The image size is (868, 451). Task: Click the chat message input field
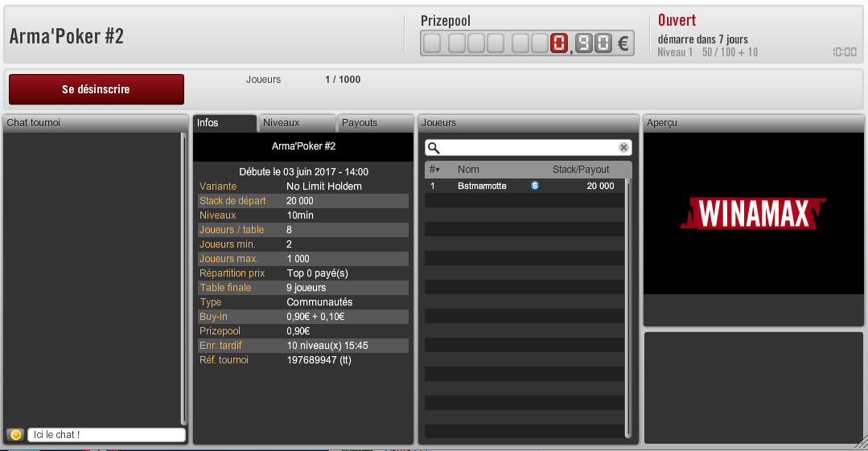(x=106, y=435)
